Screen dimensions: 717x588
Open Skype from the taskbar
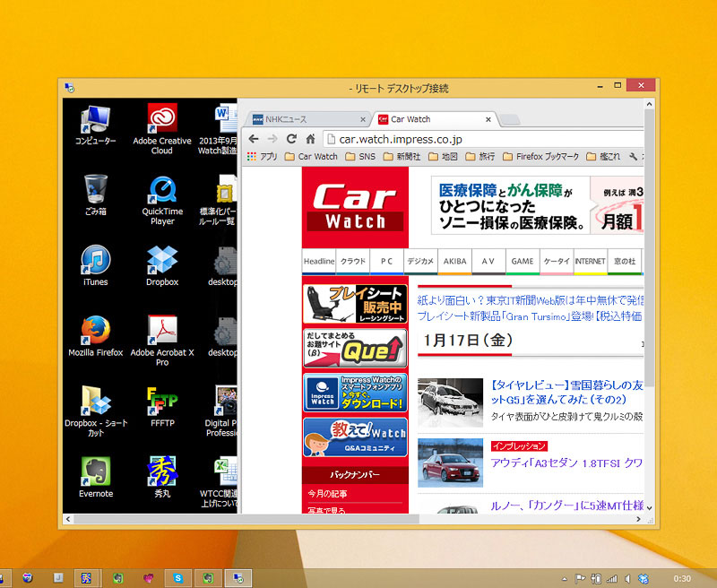point(179,578)
